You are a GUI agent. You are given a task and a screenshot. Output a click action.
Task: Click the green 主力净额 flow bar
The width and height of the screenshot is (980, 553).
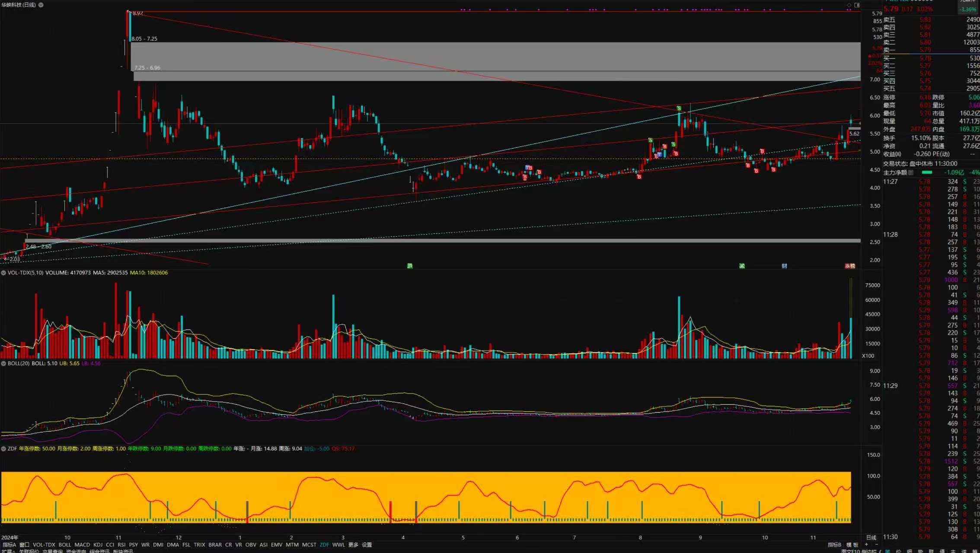tap(927, 172)
